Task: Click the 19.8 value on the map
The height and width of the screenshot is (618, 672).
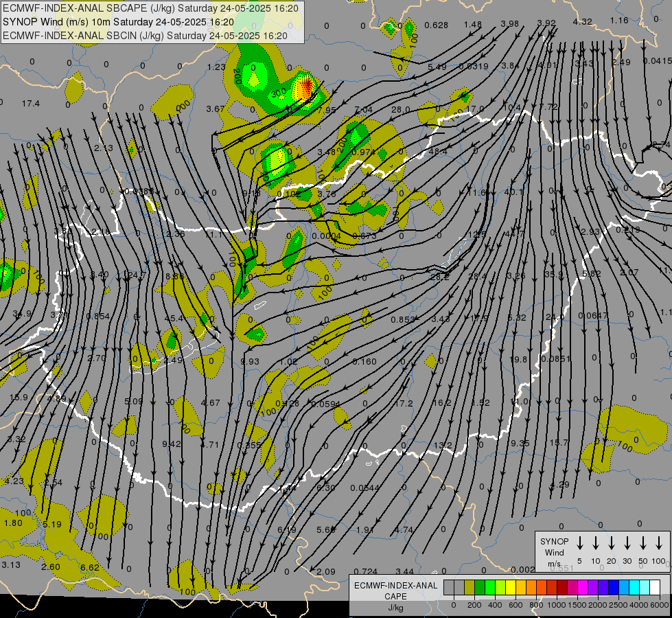Action: tap(518, 359)
